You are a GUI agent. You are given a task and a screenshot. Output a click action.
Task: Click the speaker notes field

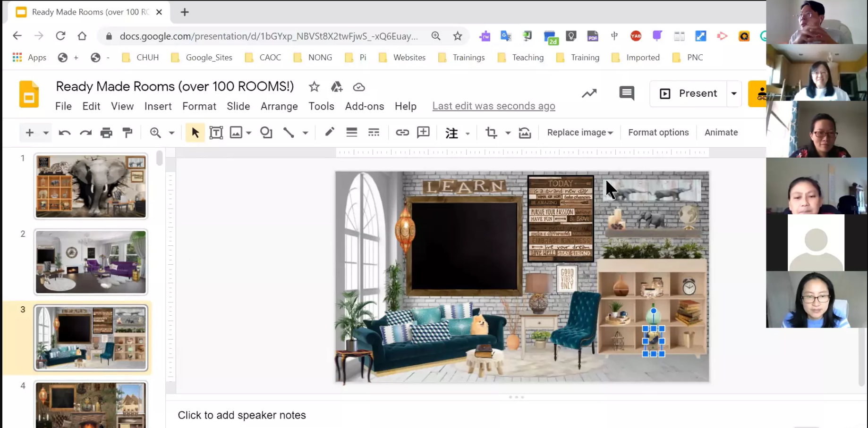[242, 415]
